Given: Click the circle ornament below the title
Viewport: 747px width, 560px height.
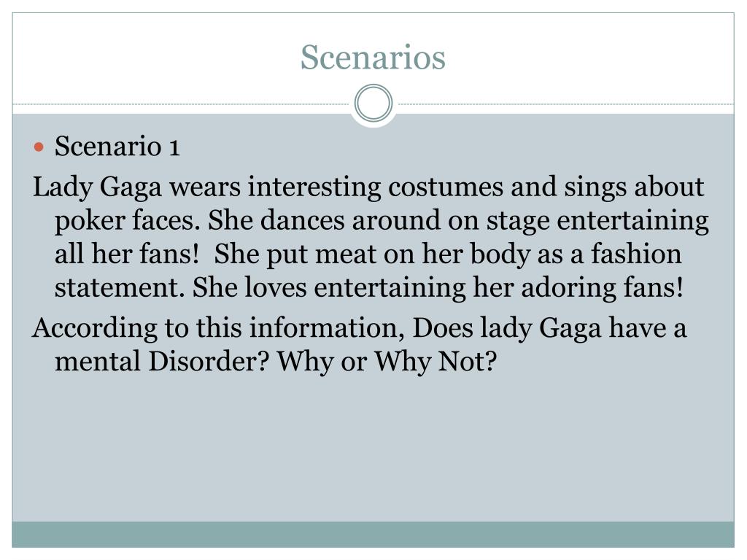Looking at the screenshot, I should click(373, 104).
